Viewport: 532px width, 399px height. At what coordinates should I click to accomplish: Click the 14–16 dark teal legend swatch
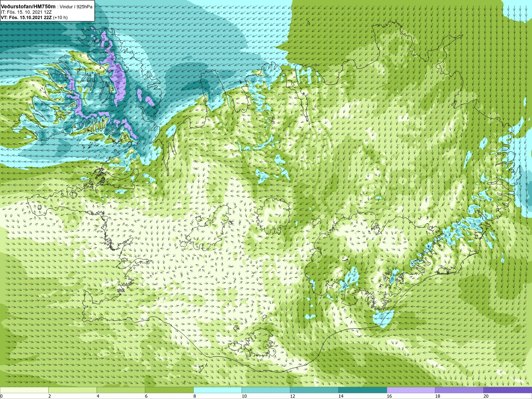(x=362, y=390)
